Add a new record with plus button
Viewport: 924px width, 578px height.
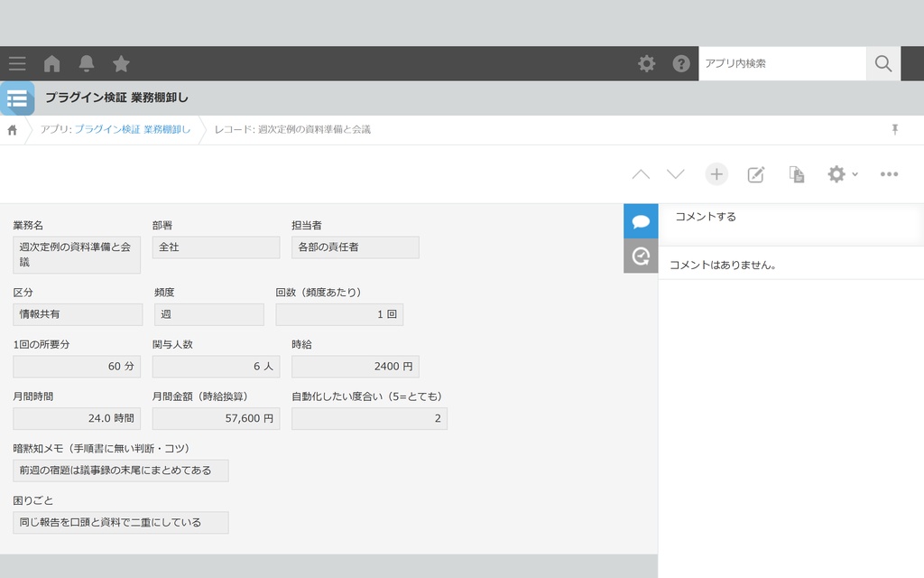(716, 174)
